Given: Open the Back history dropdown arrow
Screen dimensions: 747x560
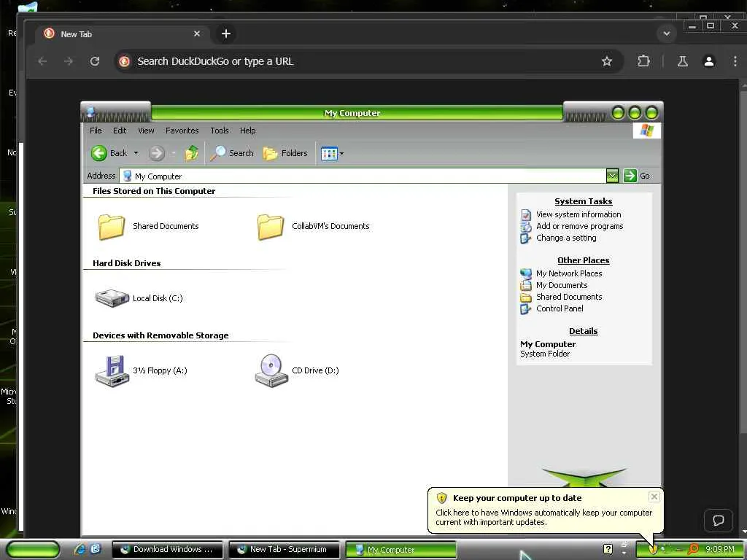Looking at the screenshot, I should (x=136, y=153).
